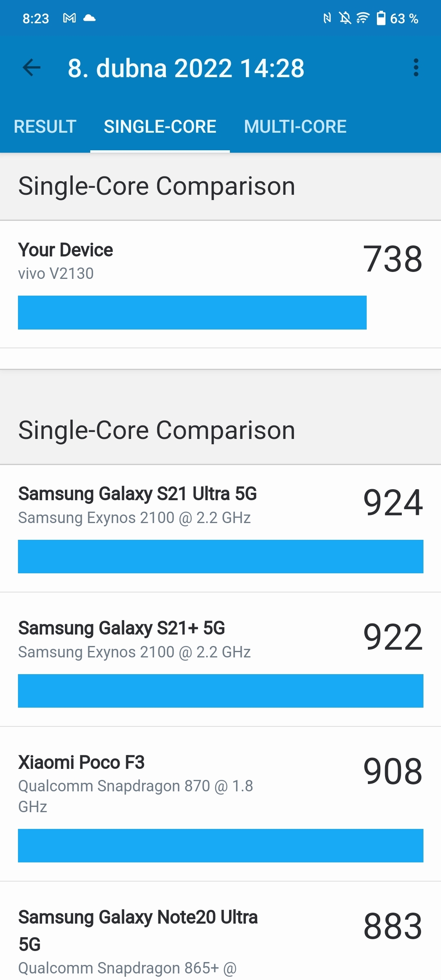The width and height of the screenshot is (441, 980).
Task: Switch to the MULTI-CORE tab
Action: click(x=295, y=127)
